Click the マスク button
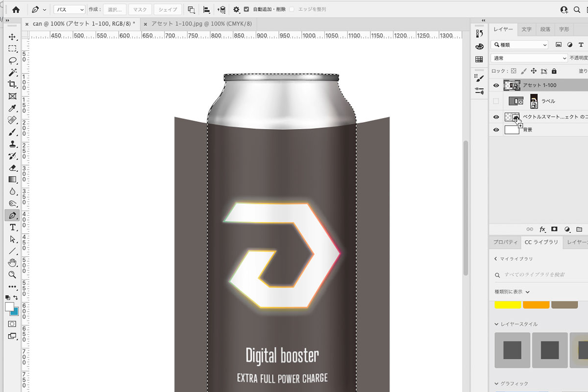This screenshot has width=588, height=392. [140, 9]
